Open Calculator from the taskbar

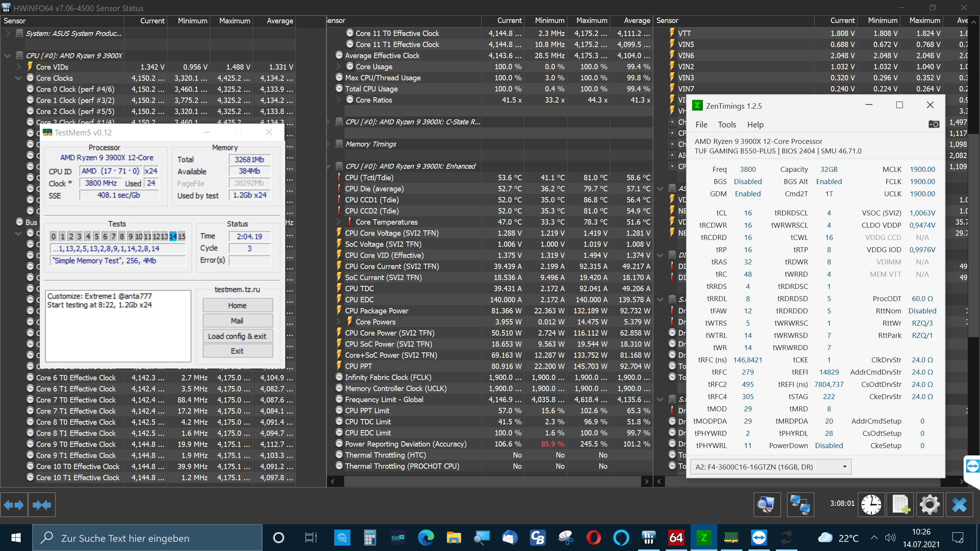point(370,538)
